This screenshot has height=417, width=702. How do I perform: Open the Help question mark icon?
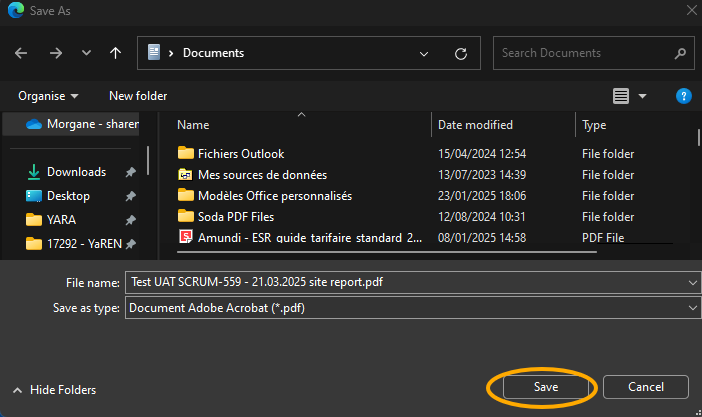coord(684,96)
